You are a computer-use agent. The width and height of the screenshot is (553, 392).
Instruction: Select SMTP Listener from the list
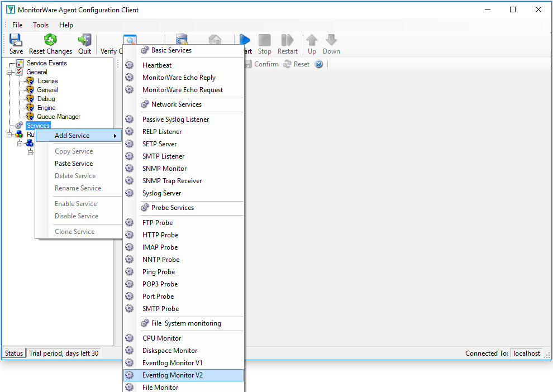[183, 156]
